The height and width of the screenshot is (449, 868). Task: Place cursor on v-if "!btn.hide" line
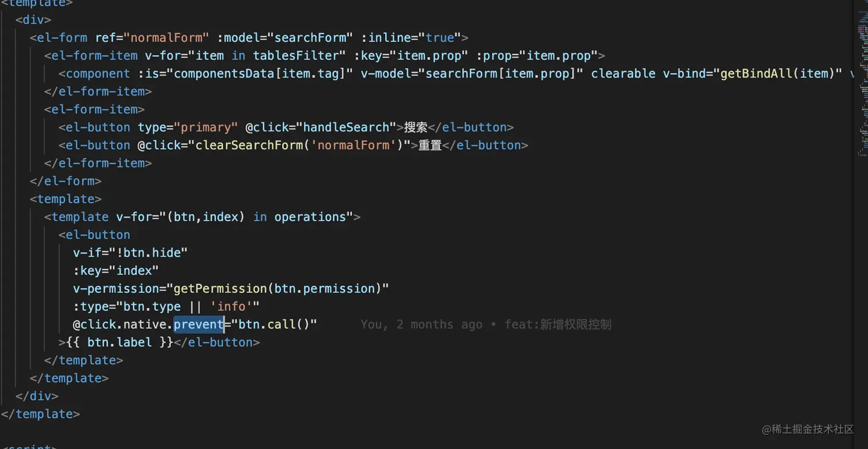click(x=130, y=253)
